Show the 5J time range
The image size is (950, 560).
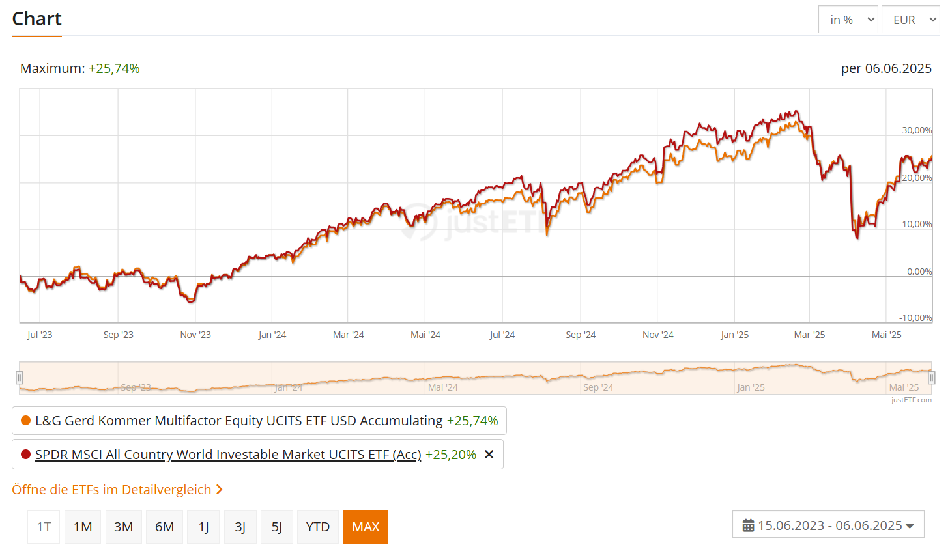click(277, 527)
